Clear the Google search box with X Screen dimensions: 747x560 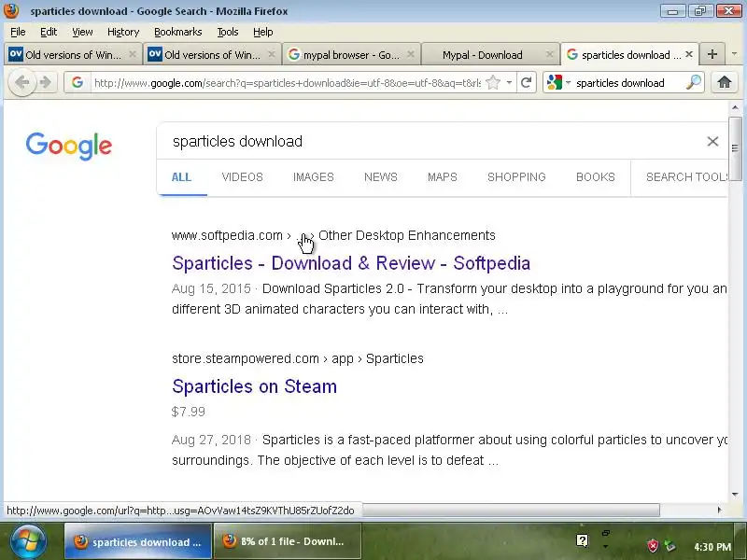point(712,142)
